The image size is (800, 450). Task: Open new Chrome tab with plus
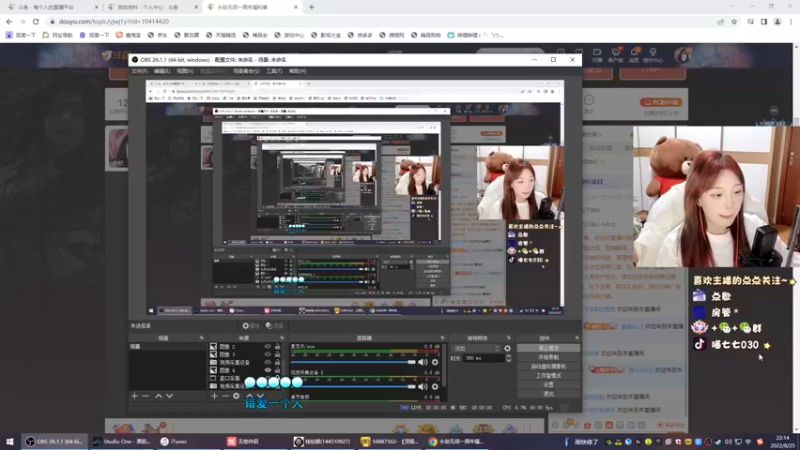click(x=311, y=7)
